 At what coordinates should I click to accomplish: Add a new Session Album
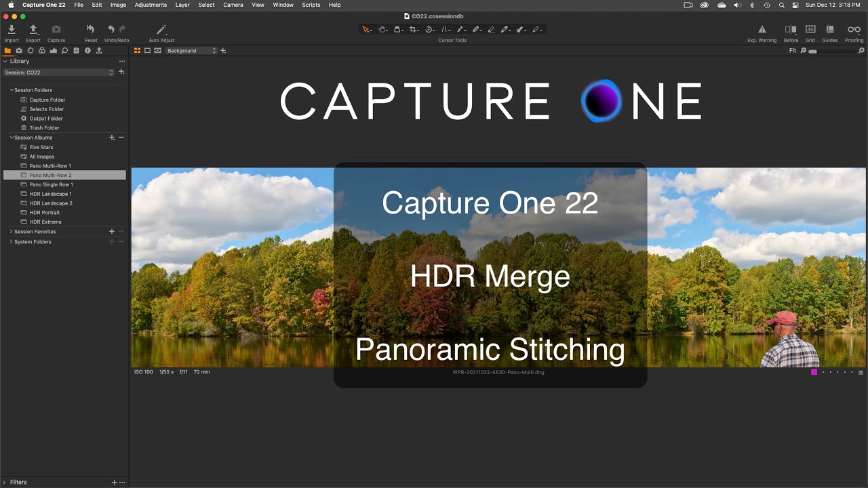click(x=112, y=138)
